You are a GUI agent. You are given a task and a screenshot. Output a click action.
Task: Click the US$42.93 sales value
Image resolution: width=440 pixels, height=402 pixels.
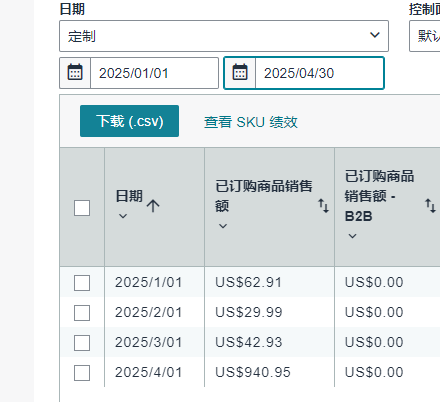pos(249,343)
